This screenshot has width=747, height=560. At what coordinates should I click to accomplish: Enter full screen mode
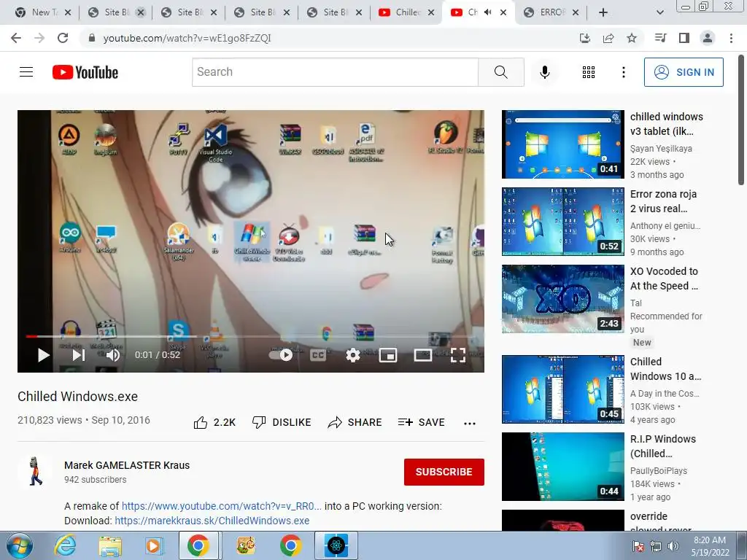pos(458,355)
